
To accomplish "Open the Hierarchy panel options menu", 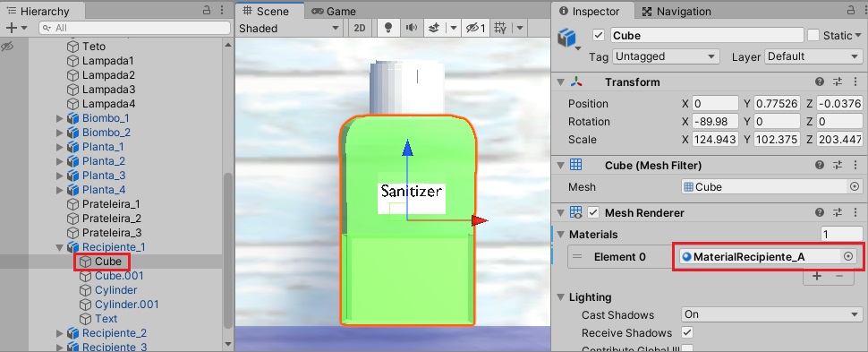I will 222,10.
